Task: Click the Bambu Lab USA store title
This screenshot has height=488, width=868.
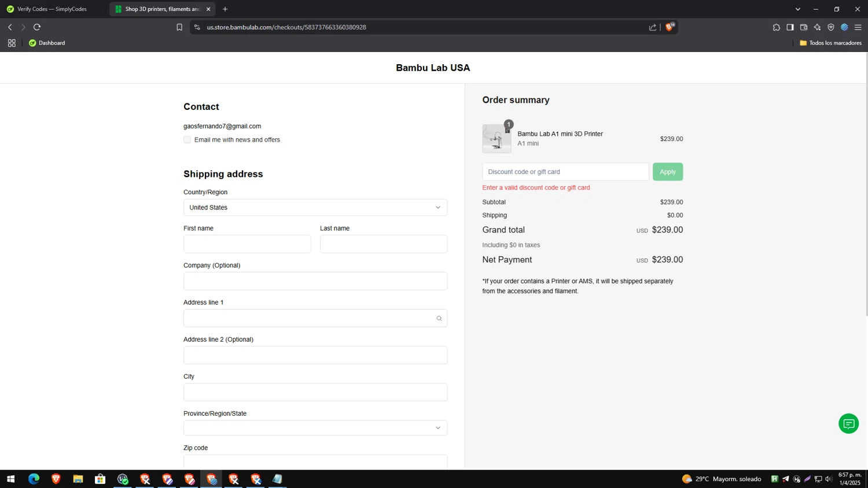Action: point(433,68)
